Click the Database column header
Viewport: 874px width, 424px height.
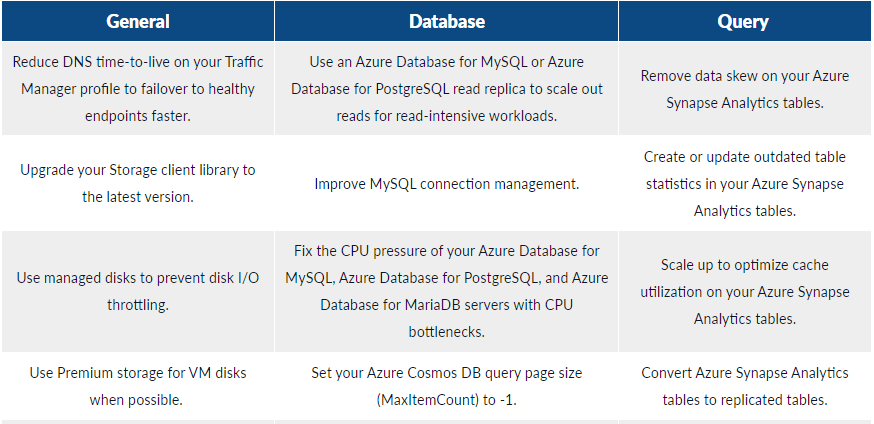click(x=446, y=21)
